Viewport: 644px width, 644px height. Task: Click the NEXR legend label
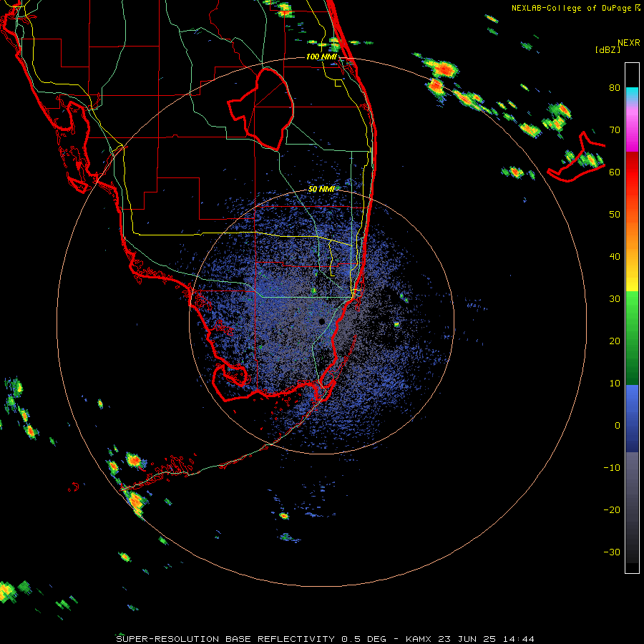[x=629, y=43]
